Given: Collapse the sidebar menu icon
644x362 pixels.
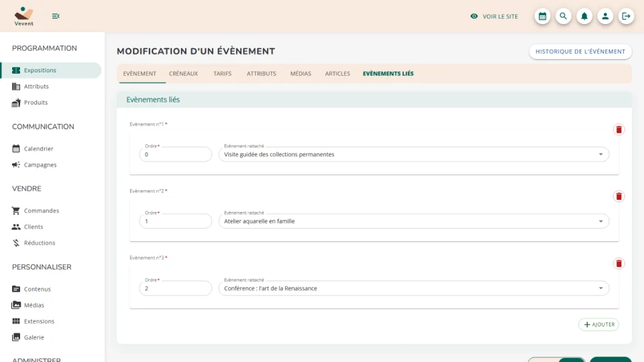Looking at the screenshot, I should 56,16.
